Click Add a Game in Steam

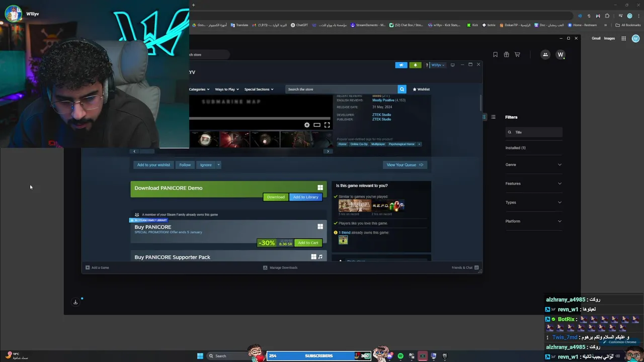point(97,267)
